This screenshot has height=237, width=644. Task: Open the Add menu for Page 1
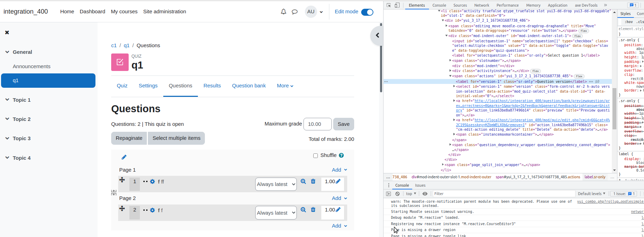(339, 170)
